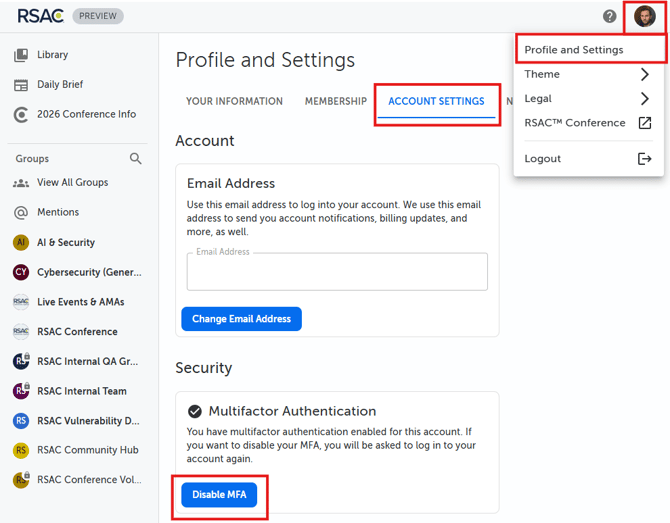Switch to the Your Information tab

tap(234, 101)
